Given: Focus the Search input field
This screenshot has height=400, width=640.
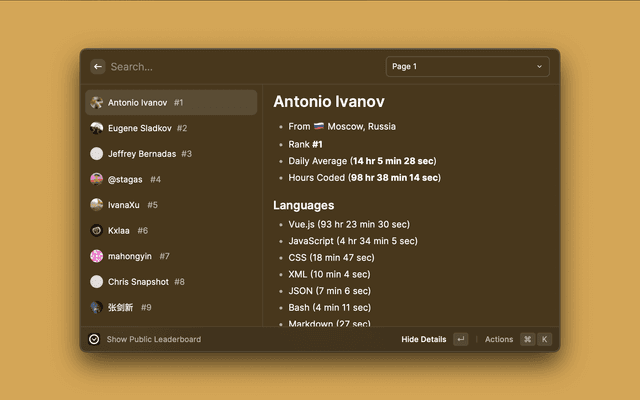Looking at the screenshot, I should 240,67.
